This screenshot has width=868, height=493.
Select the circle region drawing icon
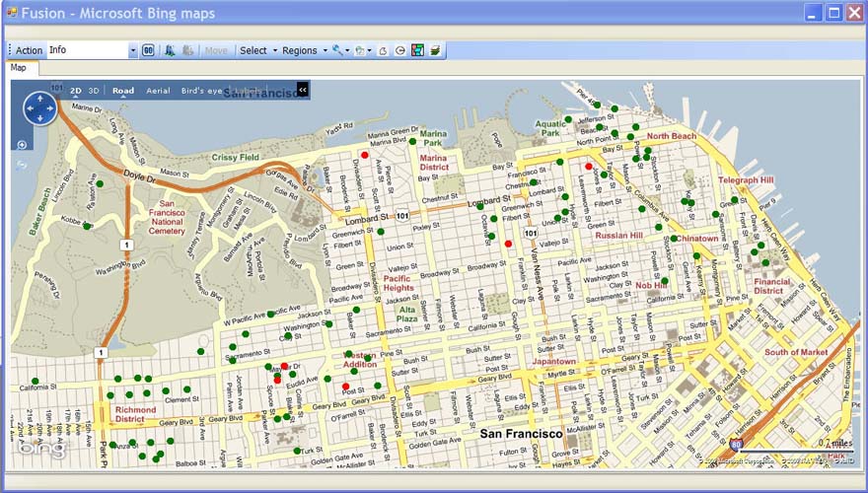(x=399, y=51)
